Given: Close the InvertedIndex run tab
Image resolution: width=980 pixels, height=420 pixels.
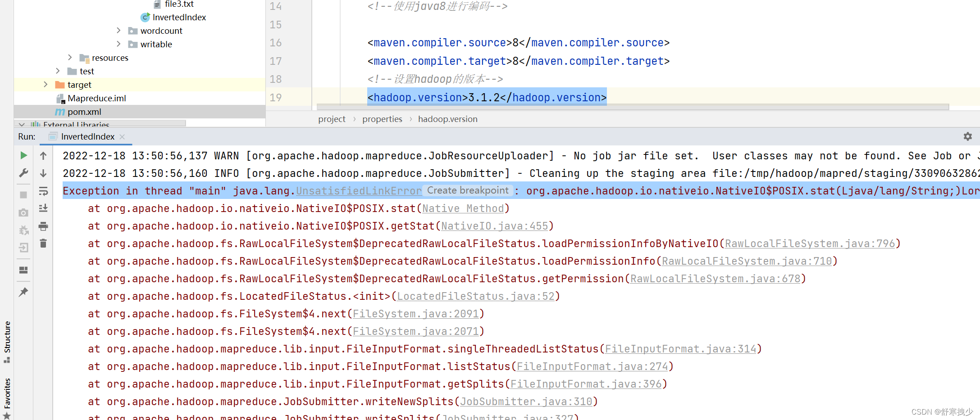Looking at the screenshot, I should tap(122, 136).
